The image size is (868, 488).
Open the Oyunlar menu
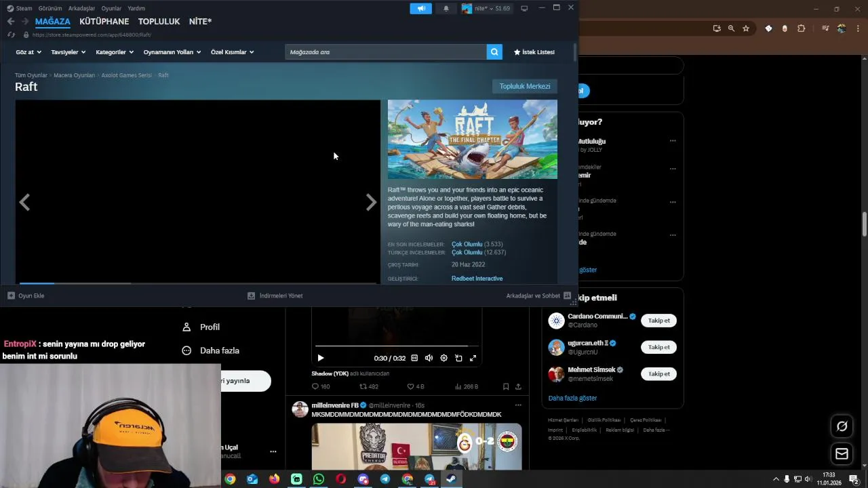tap(111, 8)
